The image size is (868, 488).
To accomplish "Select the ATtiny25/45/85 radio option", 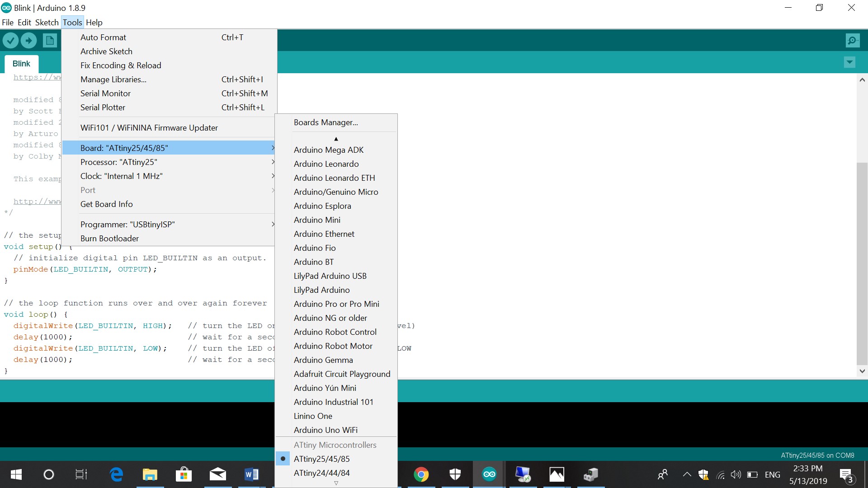I will (321, 459).
